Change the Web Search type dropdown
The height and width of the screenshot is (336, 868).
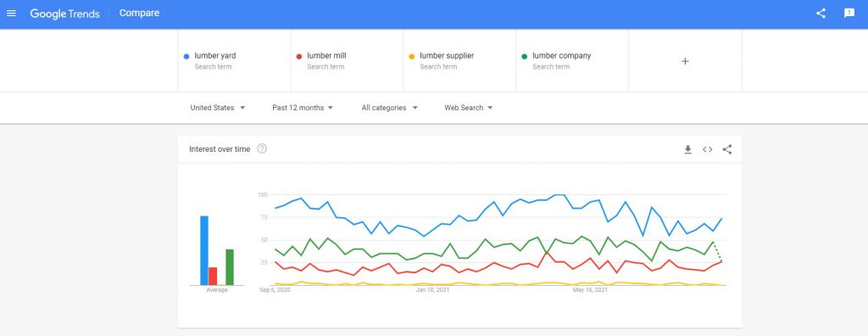(468, 108)
